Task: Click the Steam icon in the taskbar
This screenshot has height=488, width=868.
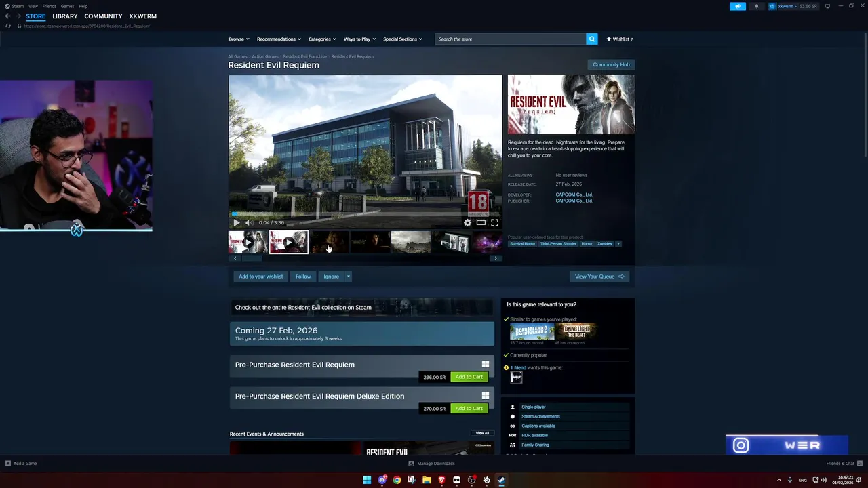Action: click(x=501, y=480)
